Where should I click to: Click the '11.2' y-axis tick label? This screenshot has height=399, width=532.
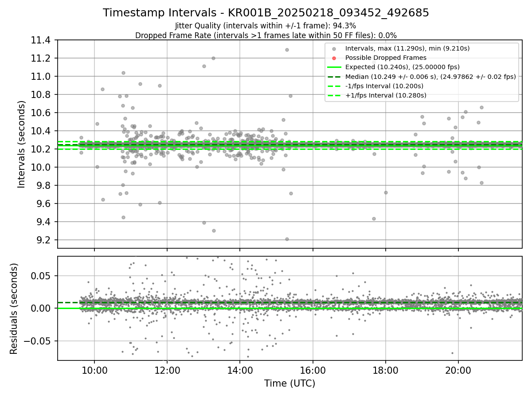(x=42, y=59)
